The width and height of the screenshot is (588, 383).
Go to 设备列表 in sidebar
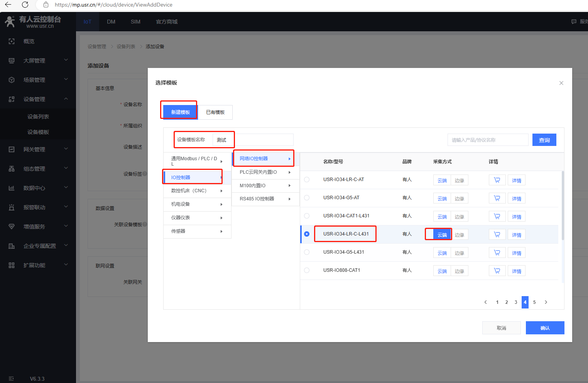(38, 117)
